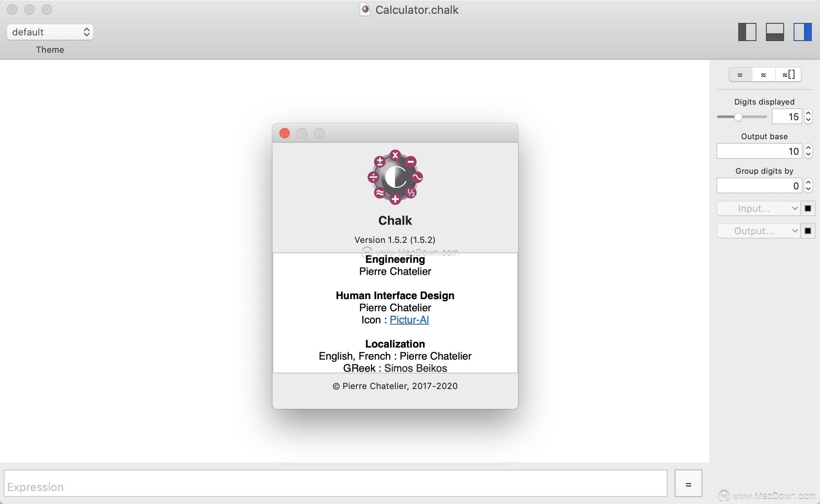
Task: Toggle the right inspector panel icon
Action: coord(802,32)
